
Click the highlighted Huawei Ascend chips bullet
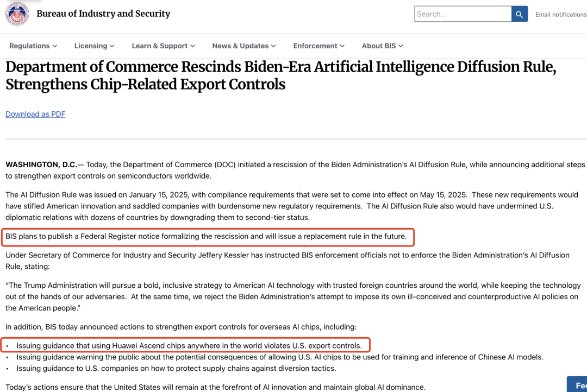point(189,346)
